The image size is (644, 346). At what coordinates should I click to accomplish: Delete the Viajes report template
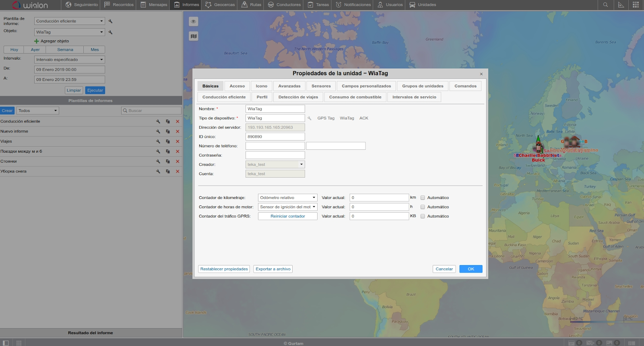pyautogui.click(x=178, y=141)
